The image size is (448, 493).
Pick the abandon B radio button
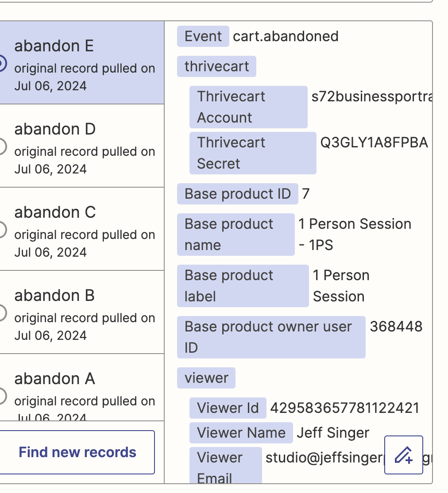tap(2, 313)
